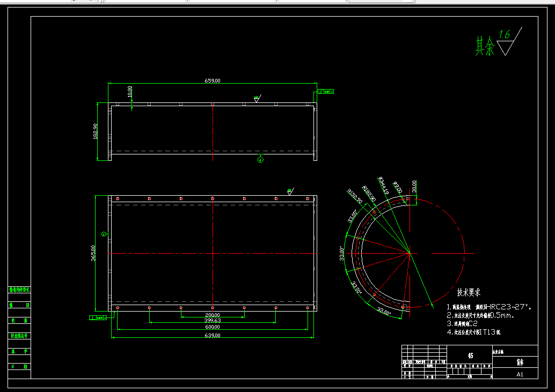
Task: Select the datum A circle under the top view
Action: pos(260,160)
